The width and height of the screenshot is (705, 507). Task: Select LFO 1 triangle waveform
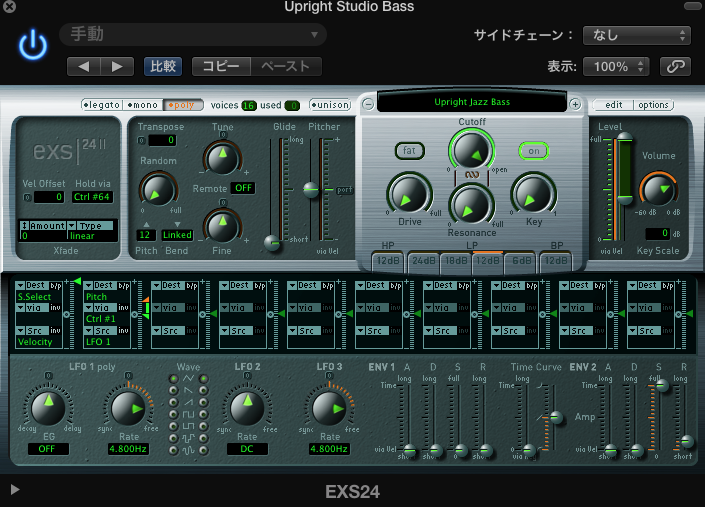(x=174, y=379)
